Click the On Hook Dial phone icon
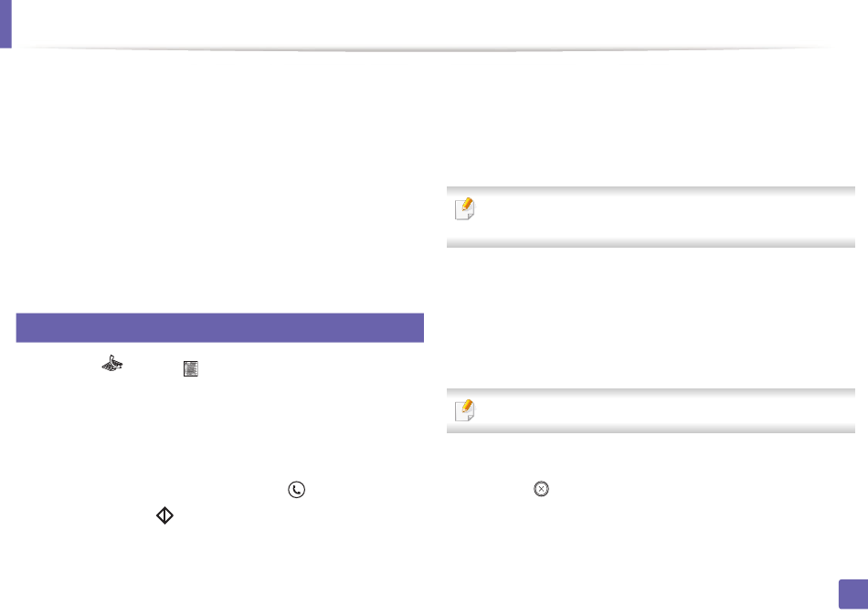 coord(297,490)
